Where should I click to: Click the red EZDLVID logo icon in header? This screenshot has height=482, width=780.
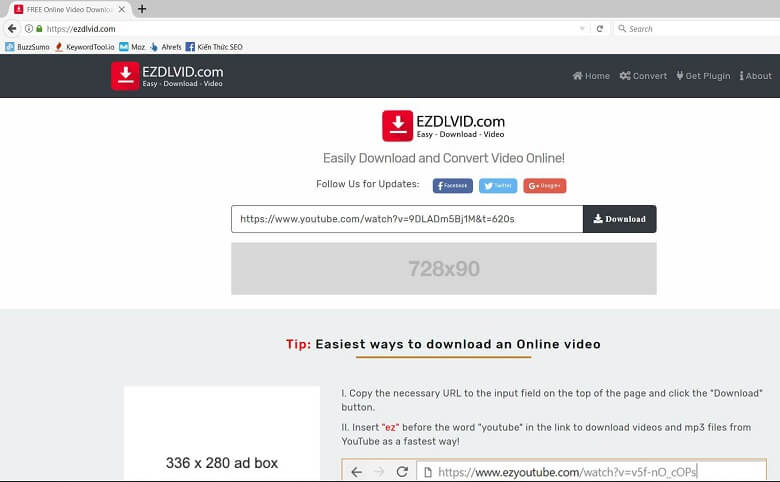125,76
